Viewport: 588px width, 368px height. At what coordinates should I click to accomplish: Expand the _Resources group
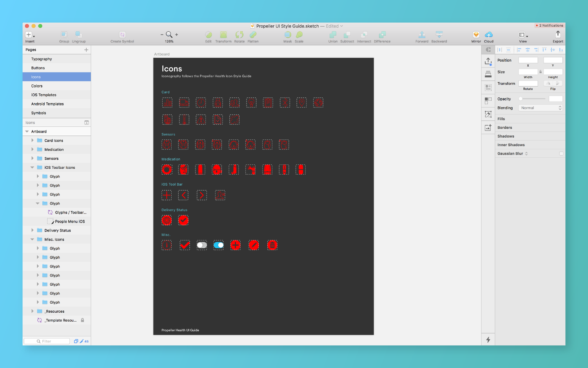click(x=33, y=311)
